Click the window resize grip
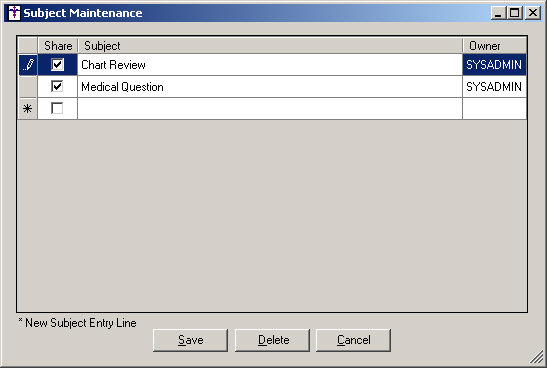Viewport: 547px width, 368px height. coord(537,358)
